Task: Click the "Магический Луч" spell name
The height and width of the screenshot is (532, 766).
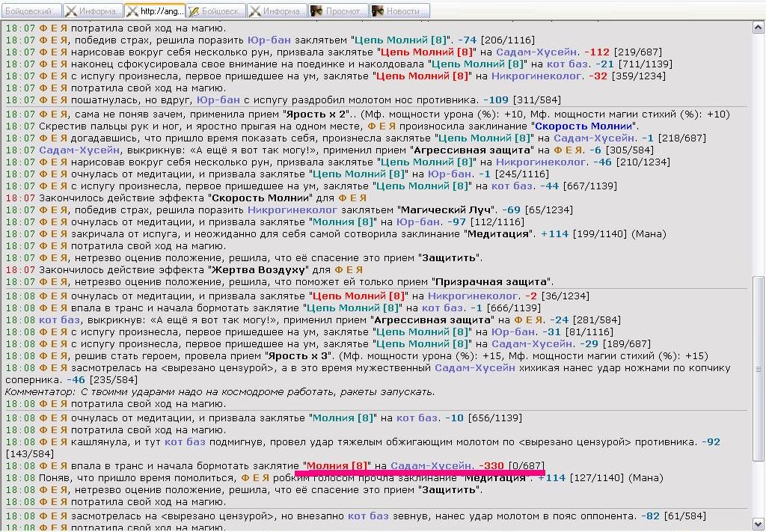Action: coord(446,210)
